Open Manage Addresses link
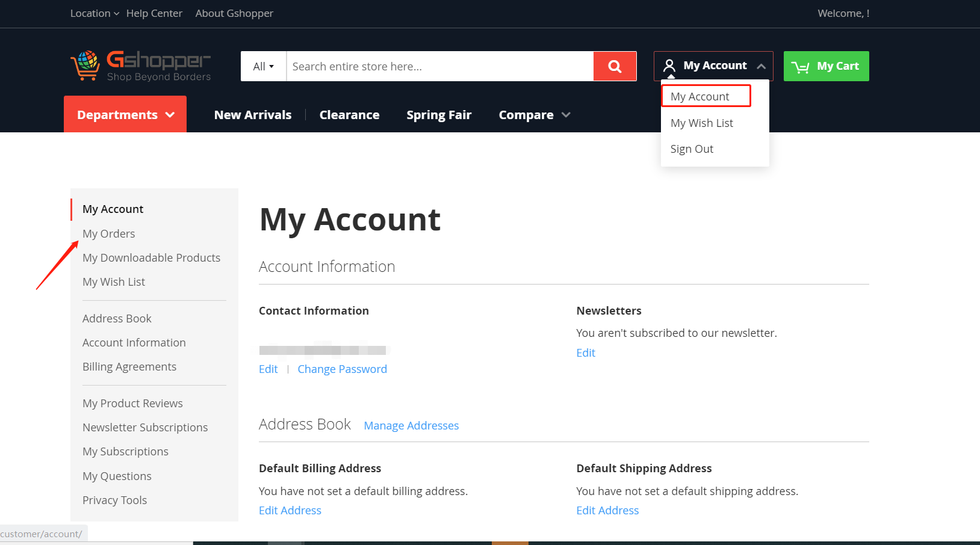The height and width of the screenshot is (545, 980). click(411, 425)
